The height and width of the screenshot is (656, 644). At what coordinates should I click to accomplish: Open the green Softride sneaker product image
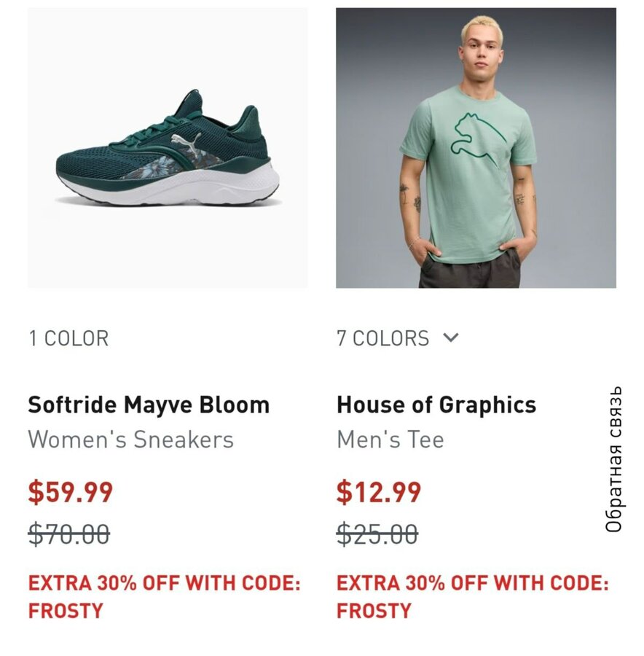point(168,148)
